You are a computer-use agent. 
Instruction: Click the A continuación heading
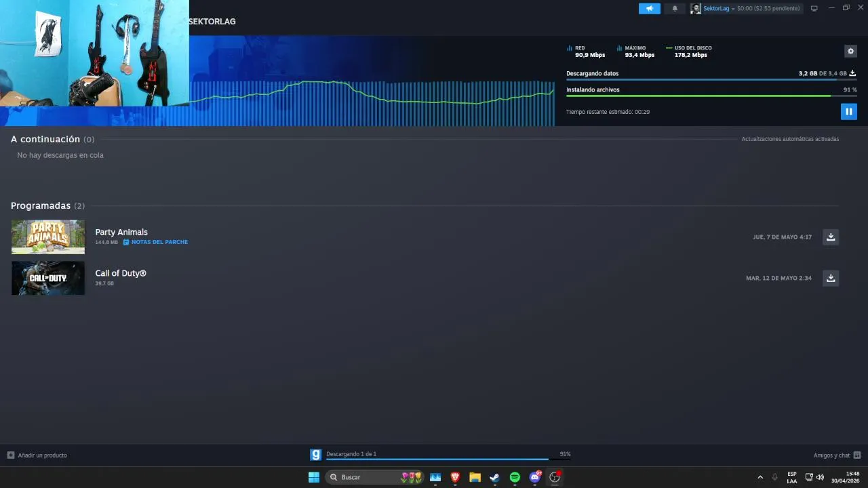pos(45,139)
